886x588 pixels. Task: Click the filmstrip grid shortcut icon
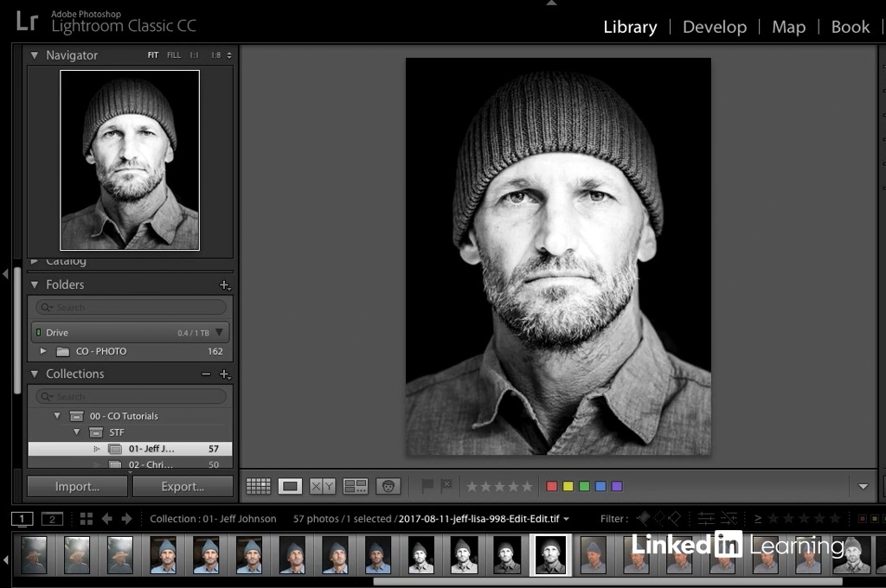click(x=86, y=519)
